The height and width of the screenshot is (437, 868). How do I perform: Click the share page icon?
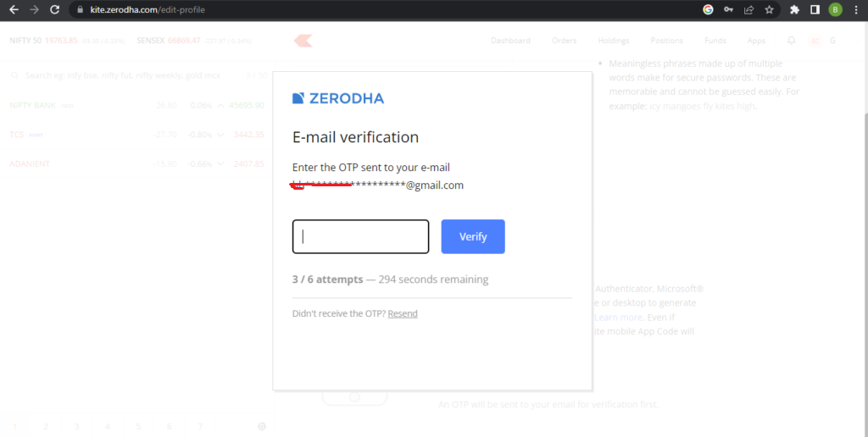tap(749, 9)
